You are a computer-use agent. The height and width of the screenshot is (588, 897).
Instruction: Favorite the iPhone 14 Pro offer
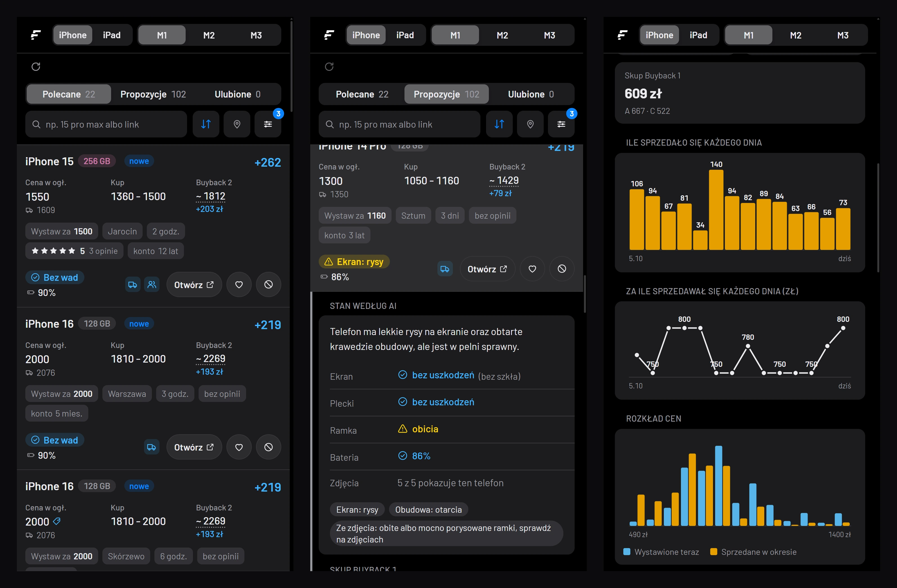[532, 269]
